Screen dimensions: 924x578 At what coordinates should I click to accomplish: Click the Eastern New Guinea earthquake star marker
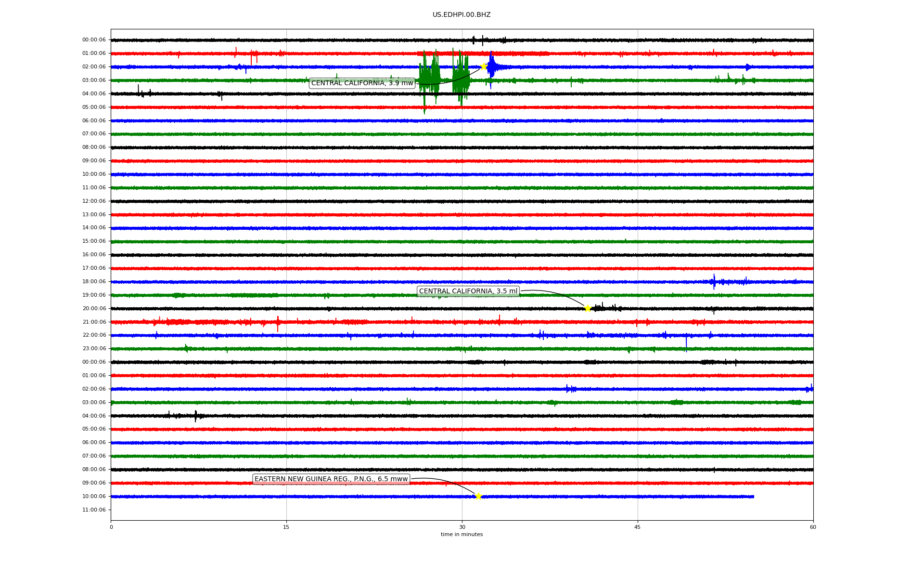(478, 496)
